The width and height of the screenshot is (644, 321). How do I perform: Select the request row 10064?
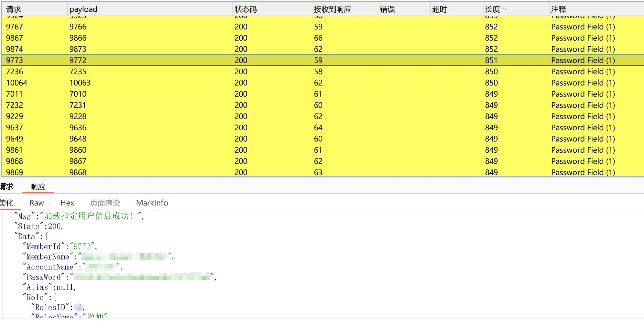16,83
